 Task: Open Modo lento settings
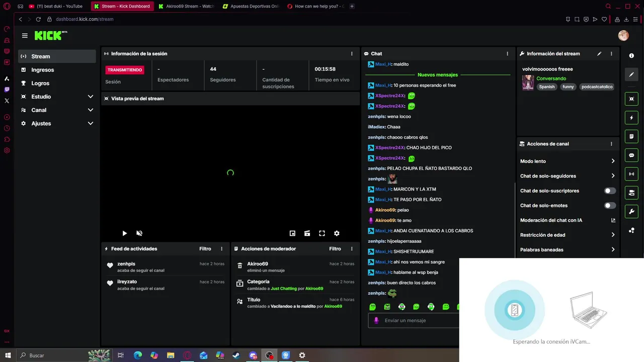click(568, 161)
